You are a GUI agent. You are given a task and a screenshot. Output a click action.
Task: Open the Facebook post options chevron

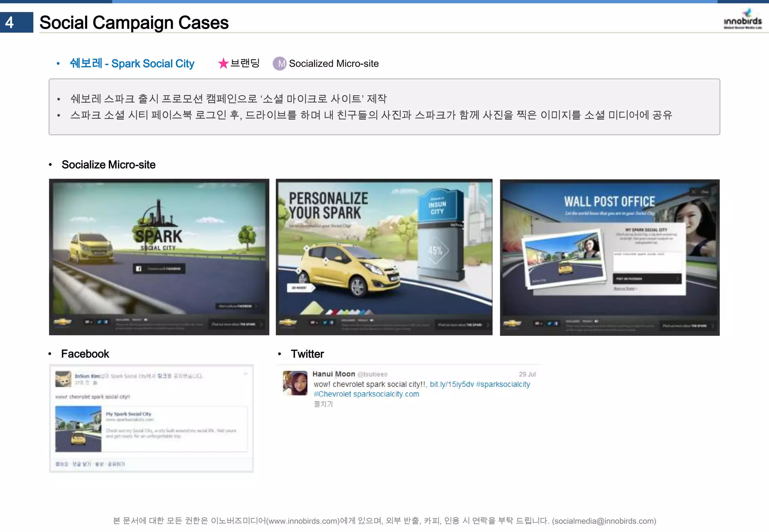pyautogui.click(x=246, y=374)
